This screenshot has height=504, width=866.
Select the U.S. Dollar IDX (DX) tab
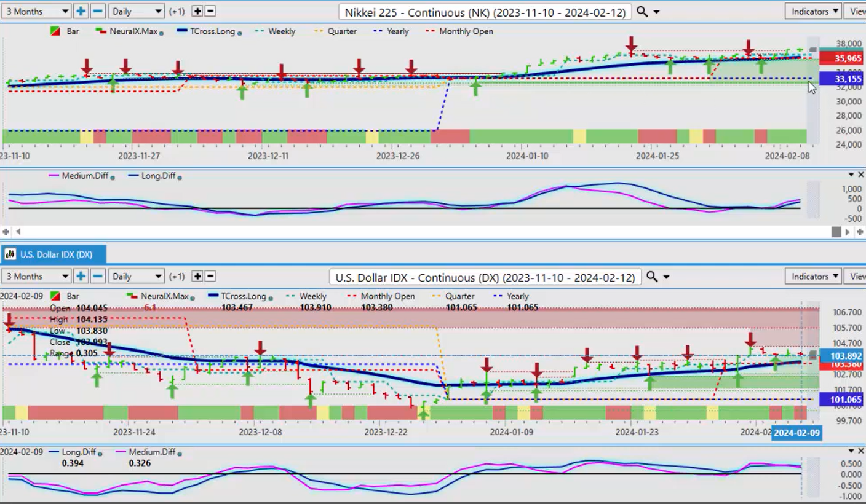(54, 254)
